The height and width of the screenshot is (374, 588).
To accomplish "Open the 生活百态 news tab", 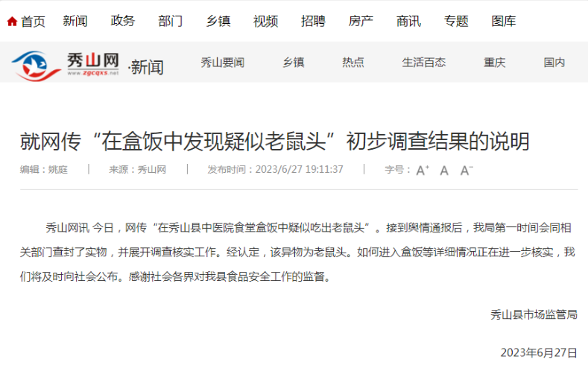I will [x=424, y=62].
